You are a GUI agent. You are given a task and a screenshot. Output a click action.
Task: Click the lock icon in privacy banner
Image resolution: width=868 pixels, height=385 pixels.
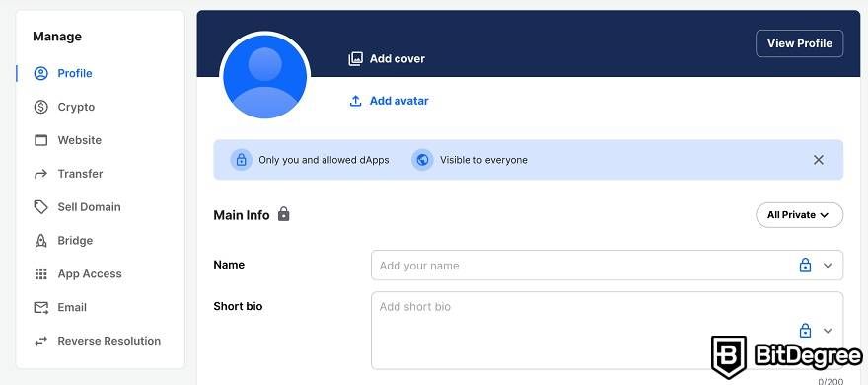[241, 160]
